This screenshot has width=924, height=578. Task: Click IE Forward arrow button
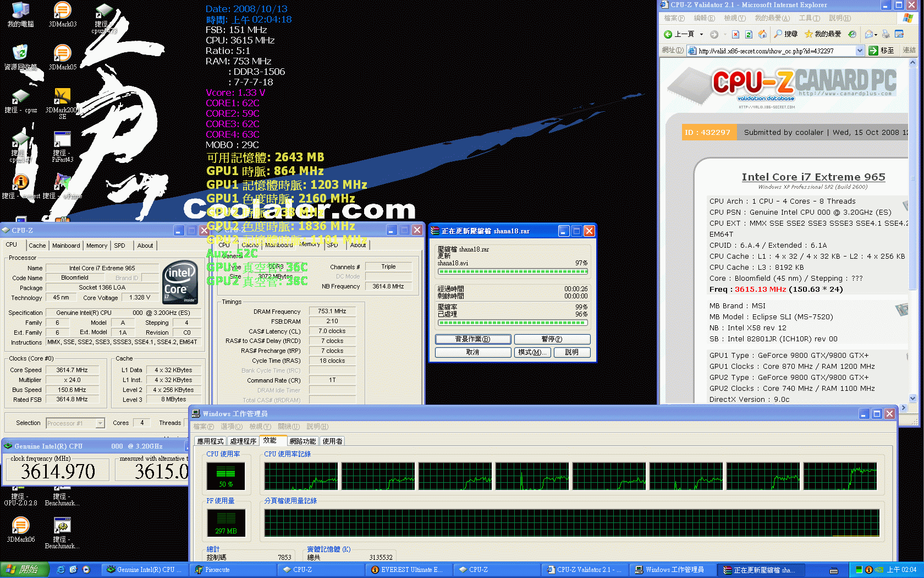pyautogui.click(x=714, y=34)
